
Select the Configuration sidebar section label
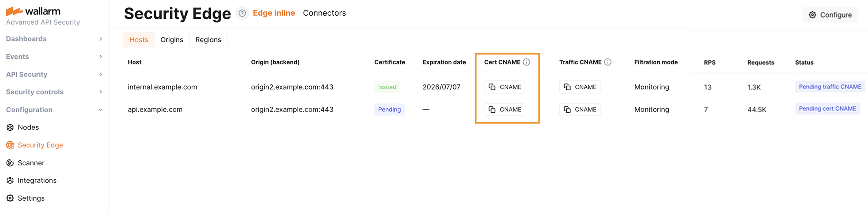(29, 110)
